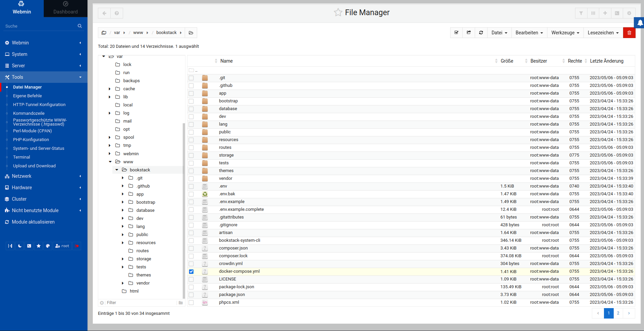Click the www breadcrumb link
Screen dimensions: 644x331
click(138, 33)
